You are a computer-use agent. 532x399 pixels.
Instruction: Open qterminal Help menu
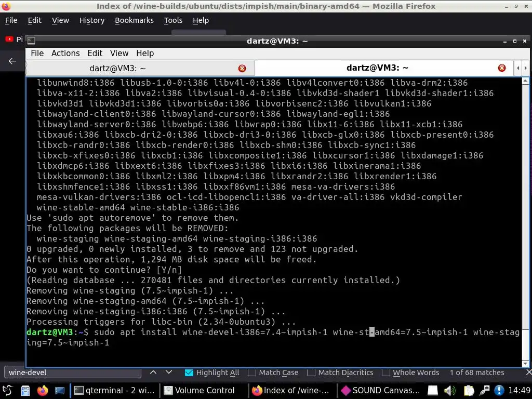[x=145, y=54]
